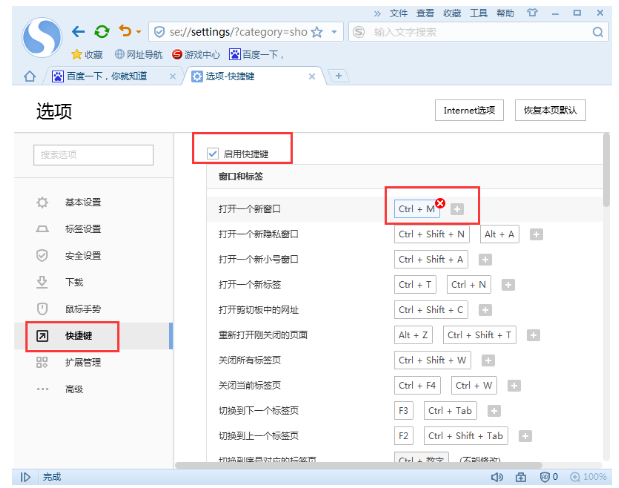Viewport: 619px width, 488px height.
Task: Click the horizontal scrollbar at bottom
Action: 358,465
